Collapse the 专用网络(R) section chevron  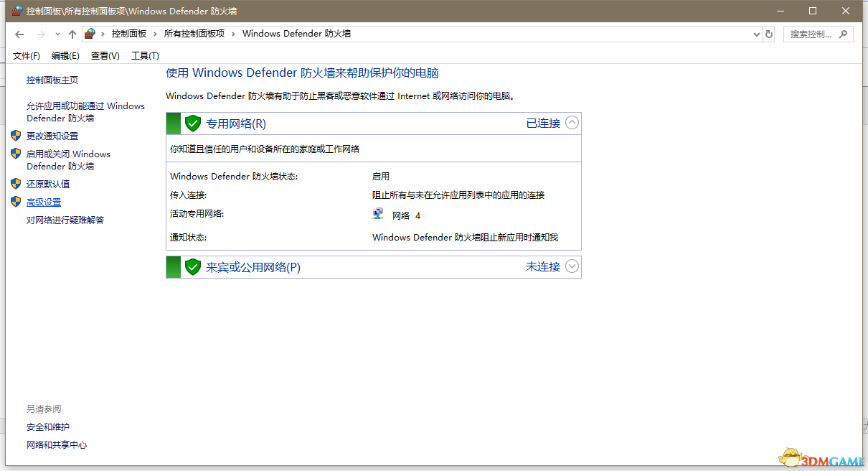pyautogui.click(x=572, y=123)
